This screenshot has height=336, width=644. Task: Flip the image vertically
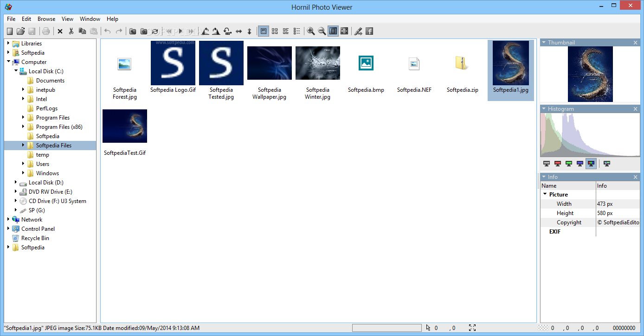[x=249, y=31]
